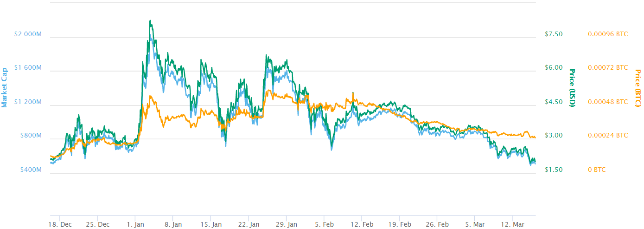Select the 1. Jan date label
This screenshot has width=644, height=229.
tap(134, 224)
